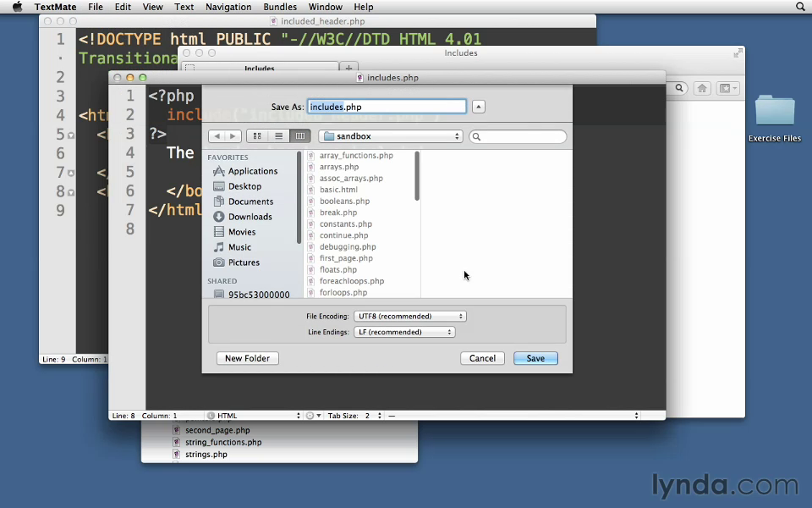Open the Line Endings dropdown

pos(404,332)
